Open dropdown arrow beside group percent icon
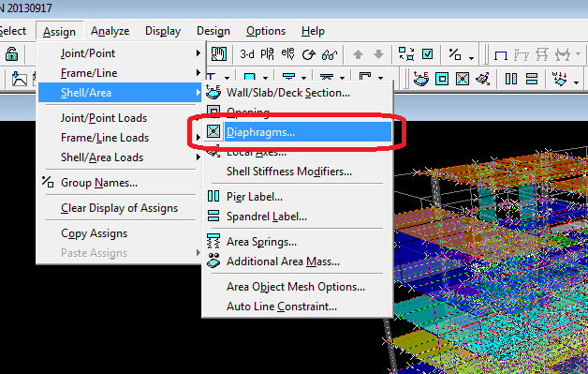588x374 pixels. tap(471, 57)
